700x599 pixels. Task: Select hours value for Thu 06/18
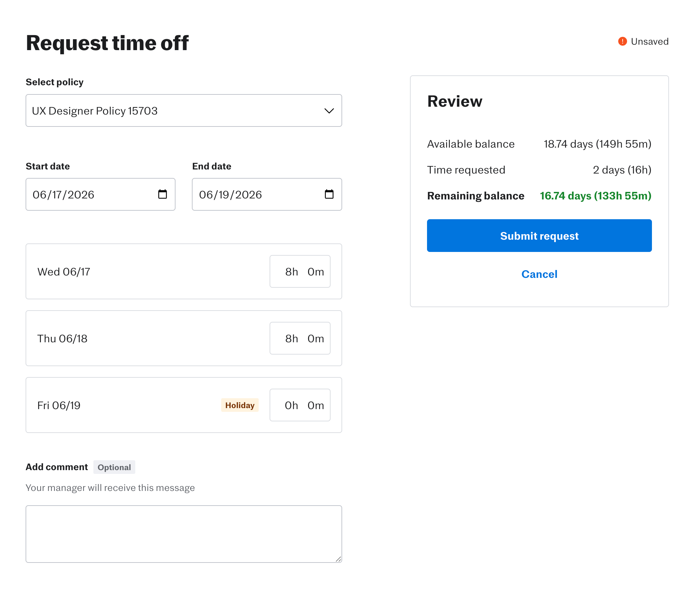[291, 339]
